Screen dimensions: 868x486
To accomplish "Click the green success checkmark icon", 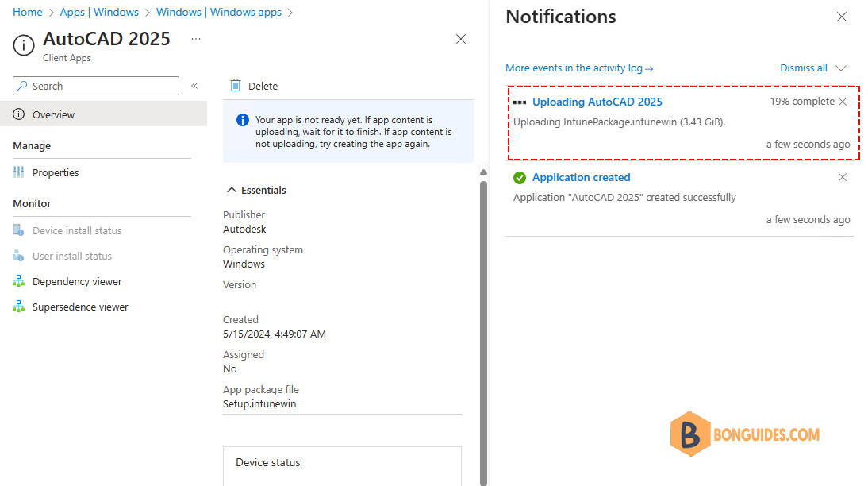I will click(519, 178).
